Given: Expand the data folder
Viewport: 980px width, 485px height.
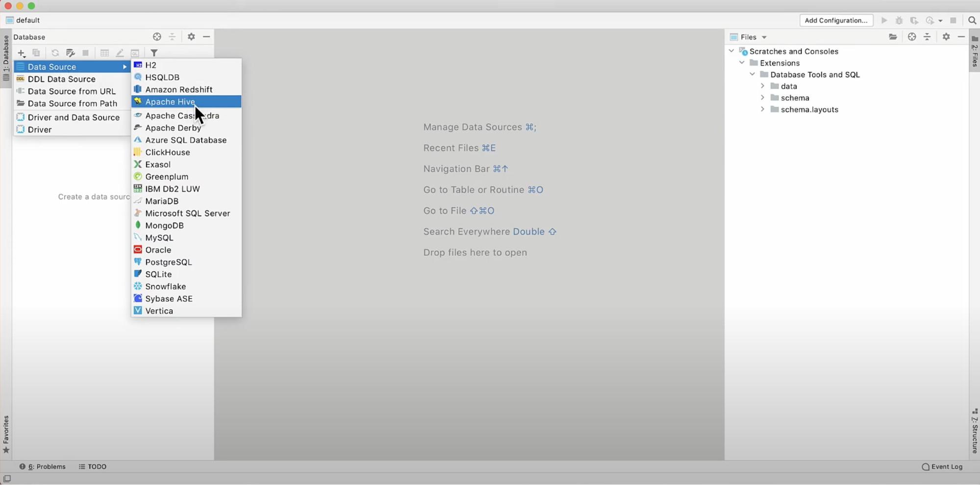Looking at the screenshot, I should point(762,86).
